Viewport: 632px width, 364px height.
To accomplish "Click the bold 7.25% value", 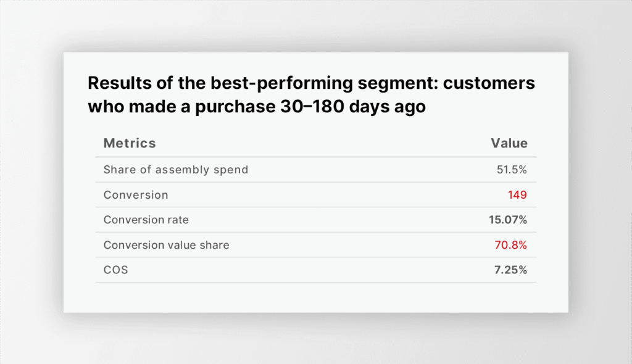I will pos(510,270).
